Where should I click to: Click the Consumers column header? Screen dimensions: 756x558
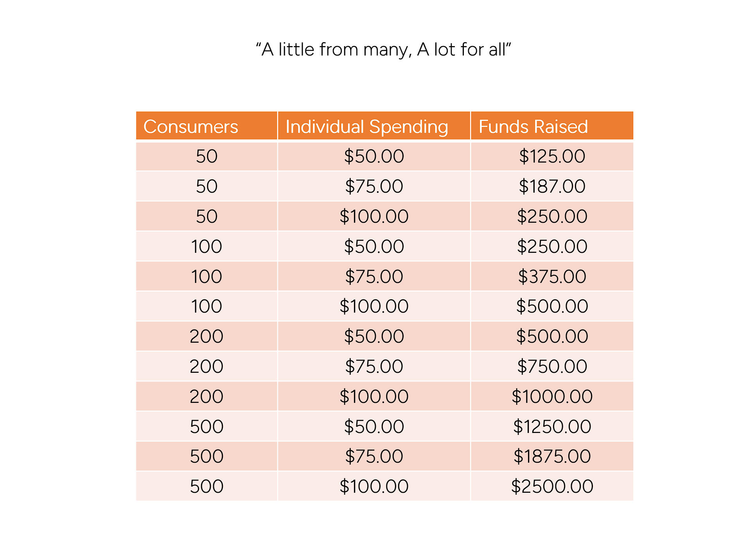(191, 127)
